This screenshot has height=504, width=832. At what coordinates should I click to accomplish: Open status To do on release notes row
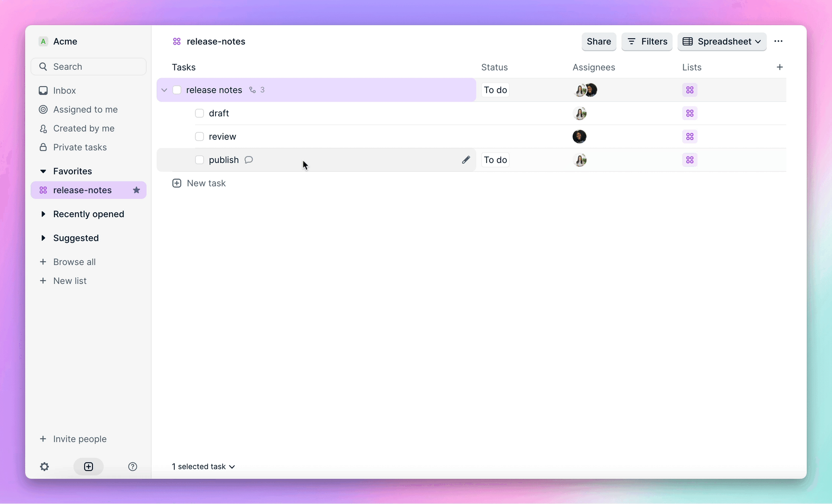pyautogui.click(x=495, y=90)
